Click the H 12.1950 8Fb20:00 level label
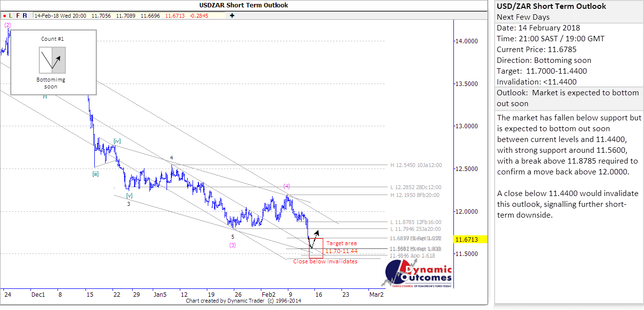The height and width of the screenshot is (310, 644). (415, 195)
